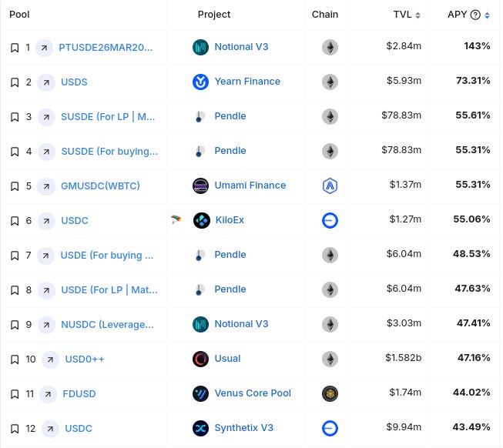Open external link arrow for row 3 SUSDE pool

[x=46, y=117]
